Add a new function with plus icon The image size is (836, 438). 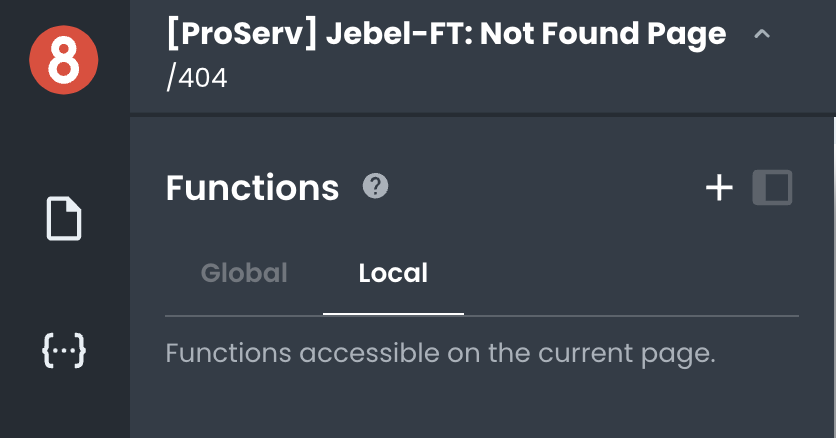coord(720,187)
